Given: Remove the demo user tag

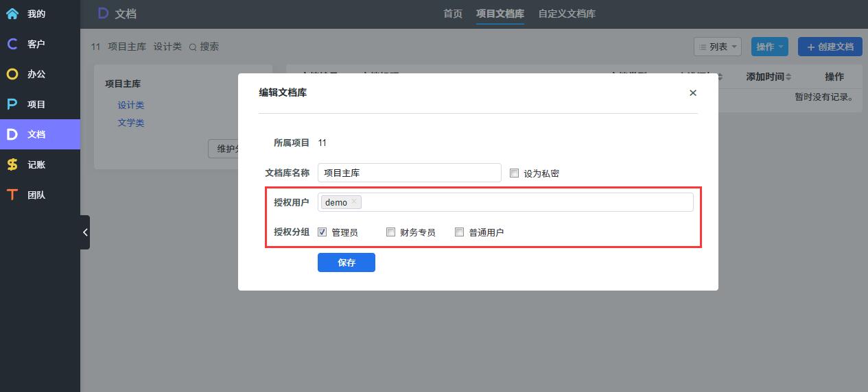Looking at the screenshot, I should point(353,202).
